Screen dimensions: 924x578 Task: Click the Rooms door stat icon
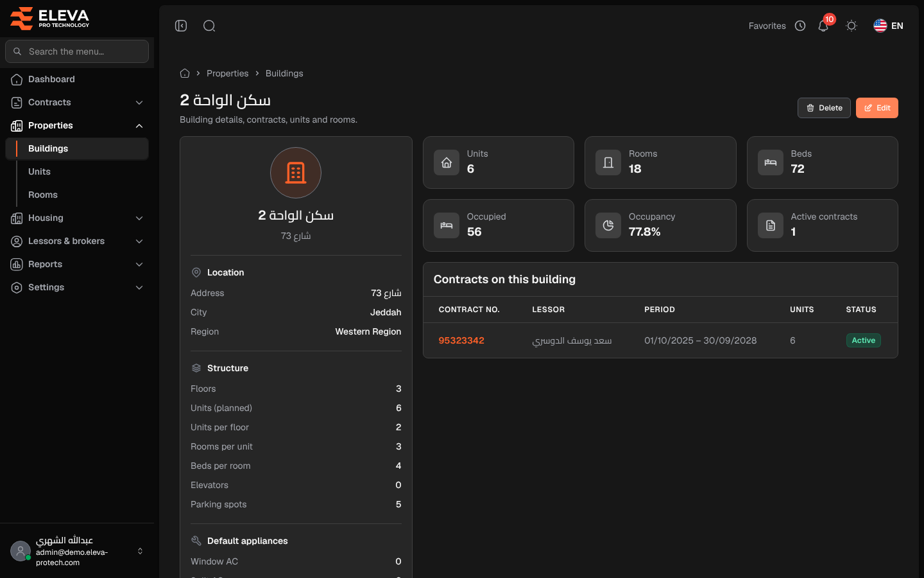point(608,162)
